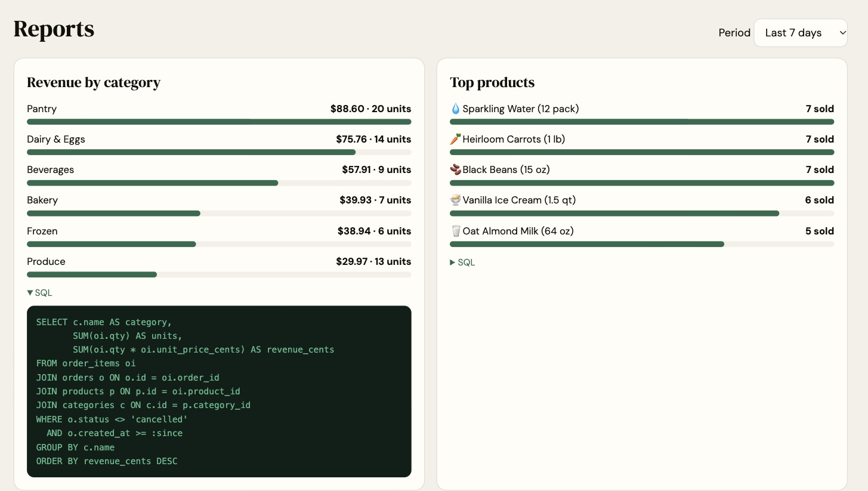Click the Dairy & Eggs revenue progress bar
The image size is (868, 491).
click(x=219, y=152)
